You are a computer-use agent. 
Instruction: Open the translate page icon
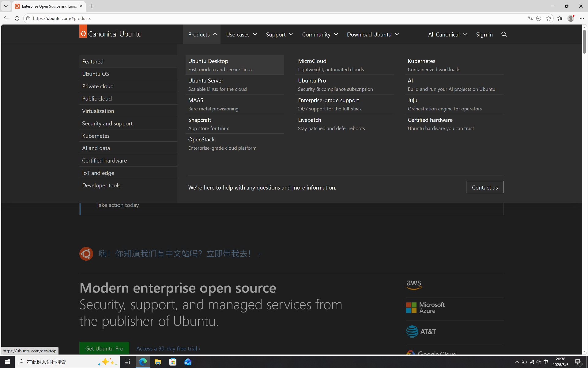(530, 18)
